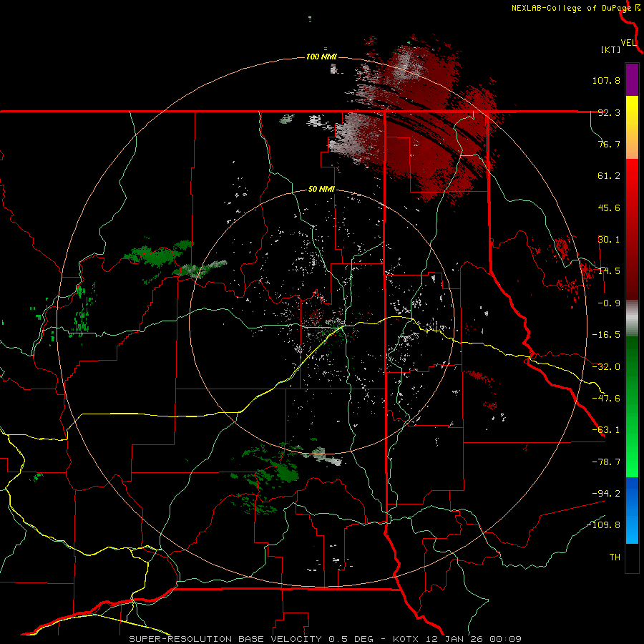This screenshot has height=644, width=644.
Task: Click the 30.1 velocity scale value
Action: coord(609,240)
